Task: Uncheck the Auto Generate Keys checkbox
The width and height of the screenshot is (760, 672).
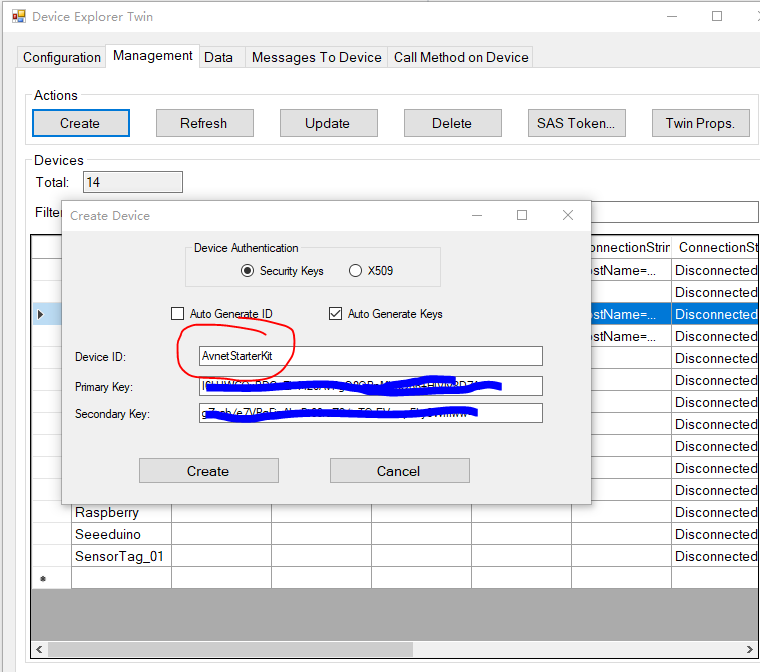Action: tap(336, 314)
